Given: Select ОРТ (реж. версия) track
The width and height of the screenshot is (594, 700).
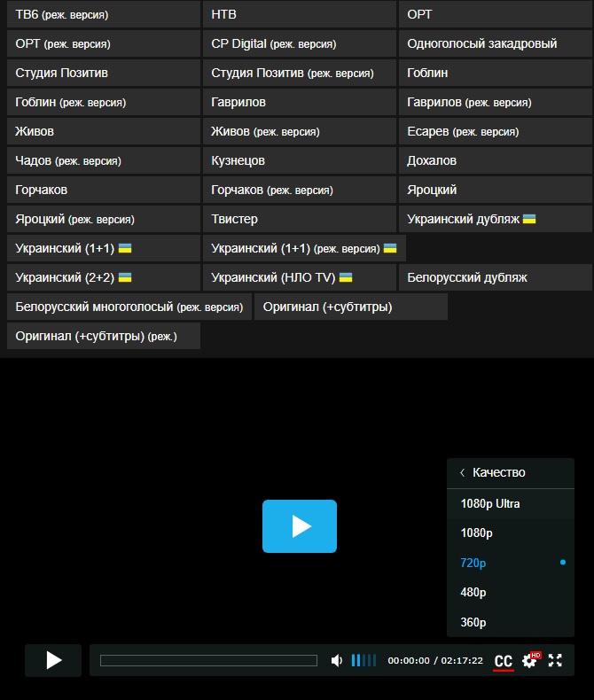Looking at the screenshot, I should pos(104,43).
